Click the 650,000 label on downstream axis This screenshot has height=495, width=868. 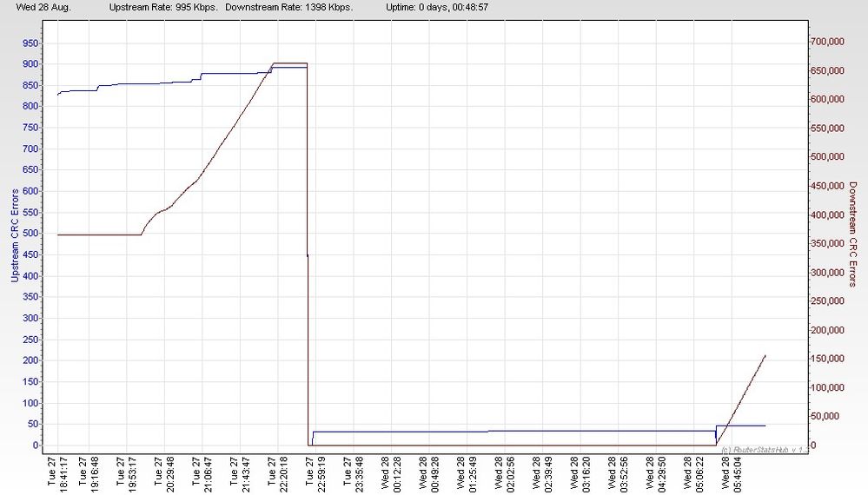click(828, 71)
